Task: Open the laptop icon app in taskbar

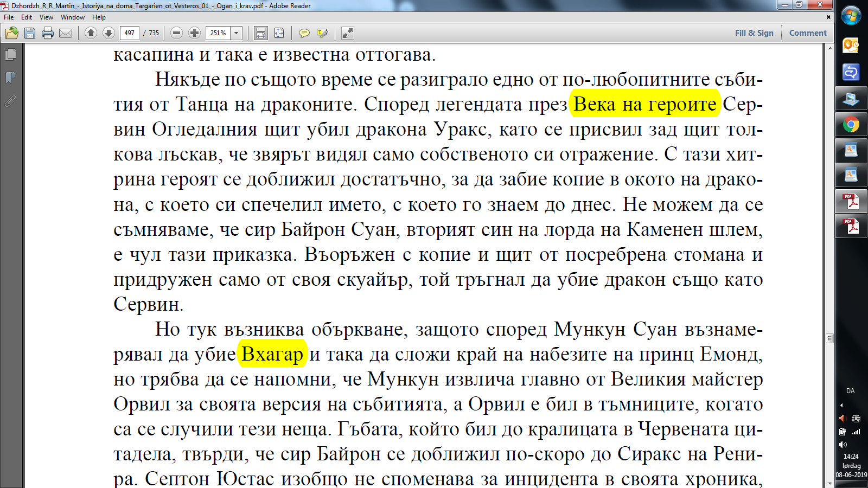Action: [x=851, y=99]
